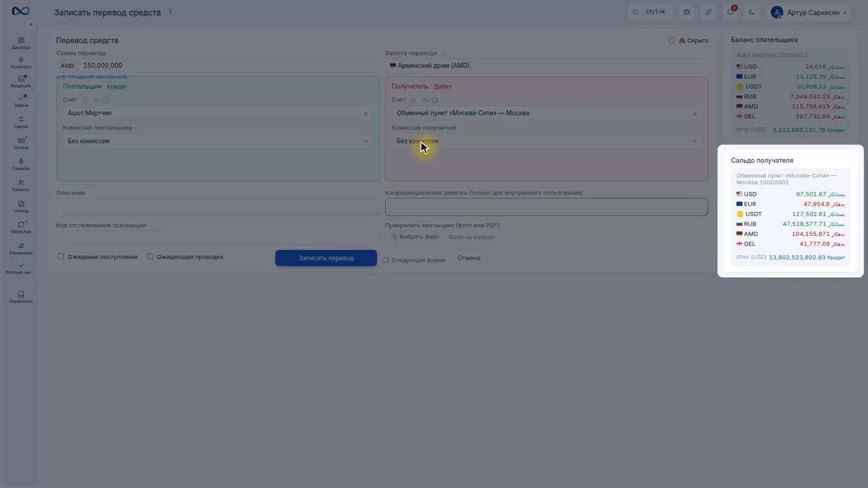
Task: Open the Дашборд sidebar item
Action: pyautogui.click(x=21, y=43)
